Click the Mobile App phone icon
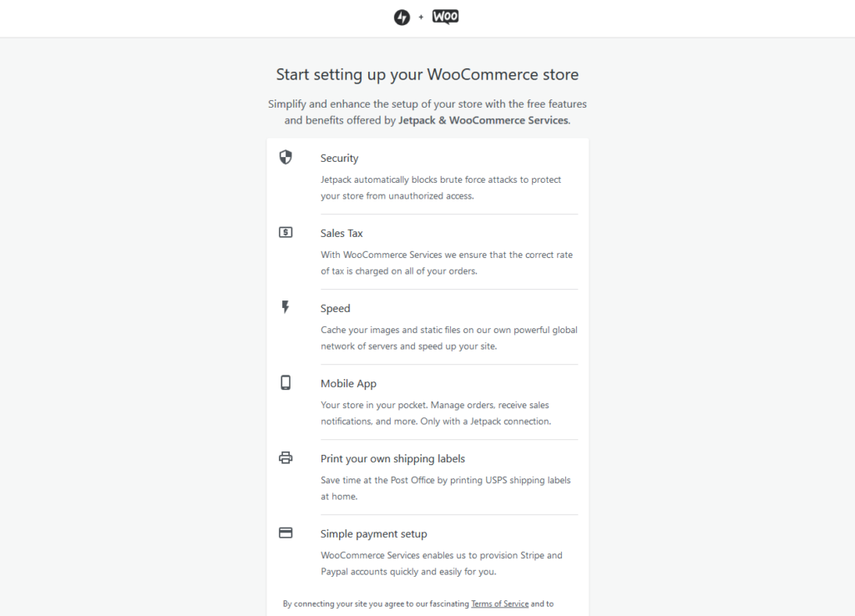 pos(286,382)
